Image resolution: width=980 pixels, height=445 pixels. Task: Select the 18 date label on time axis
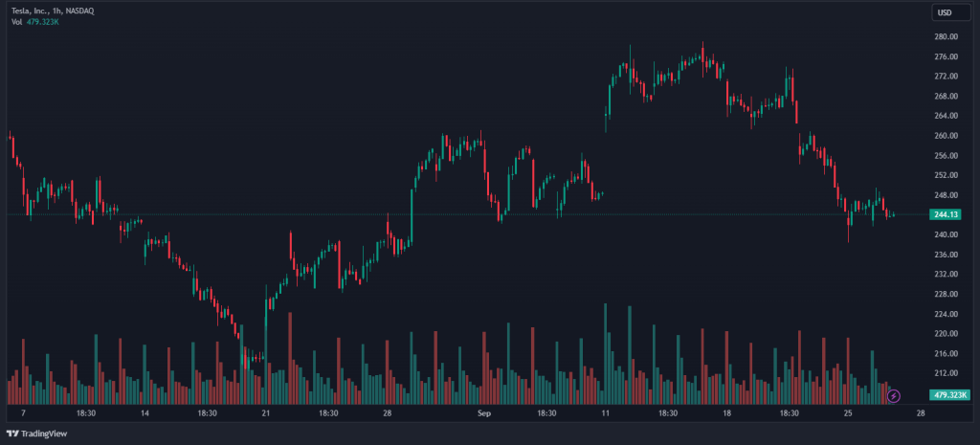[x=727, y=413]
